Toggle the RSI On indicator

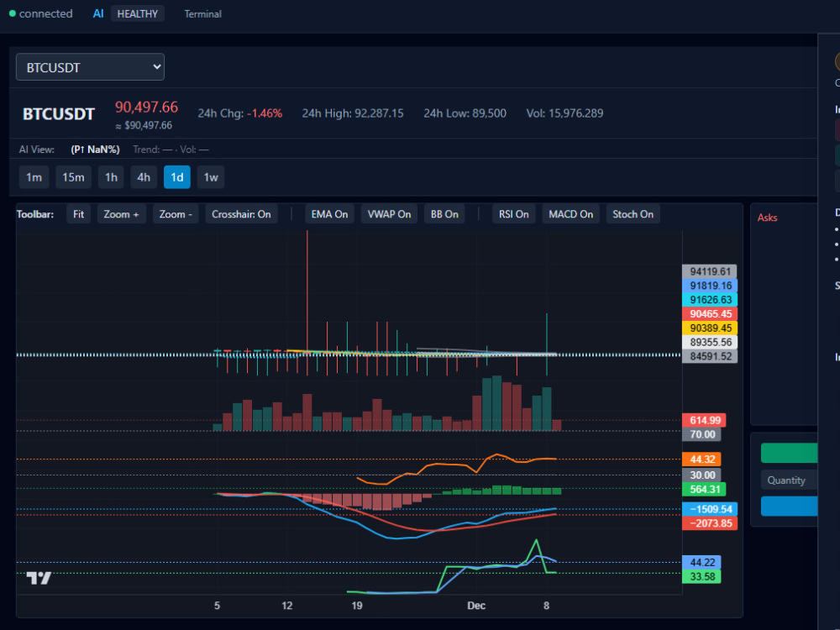coord(514,214)
